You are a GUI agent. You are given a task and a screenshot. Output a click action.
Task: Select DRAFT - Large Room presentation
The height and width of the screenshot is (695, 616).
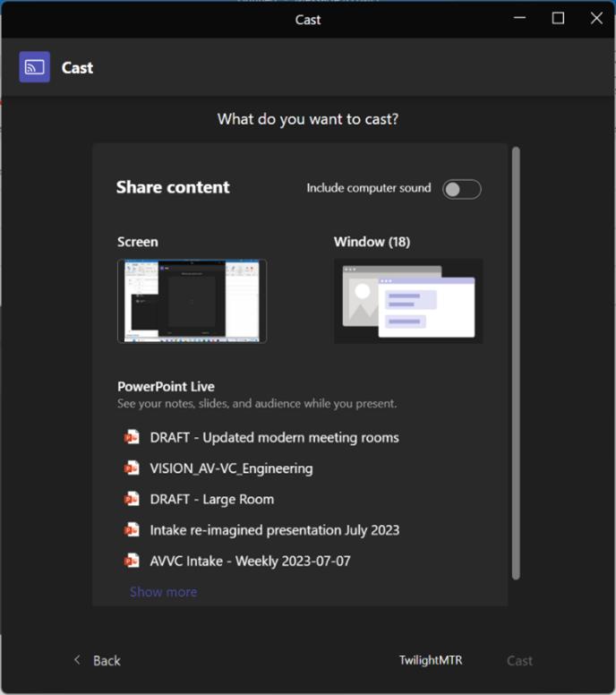[211, 499]
